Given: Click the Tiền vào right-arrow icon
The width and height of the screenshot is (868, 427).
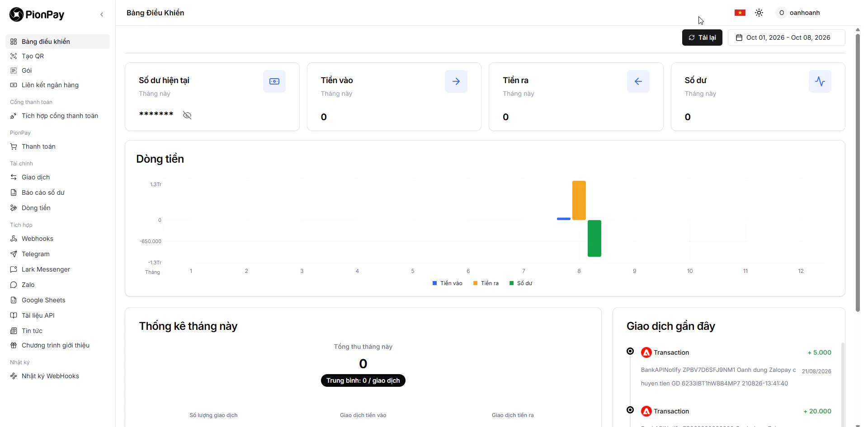Looking at the screenshot, I should 456,81.
